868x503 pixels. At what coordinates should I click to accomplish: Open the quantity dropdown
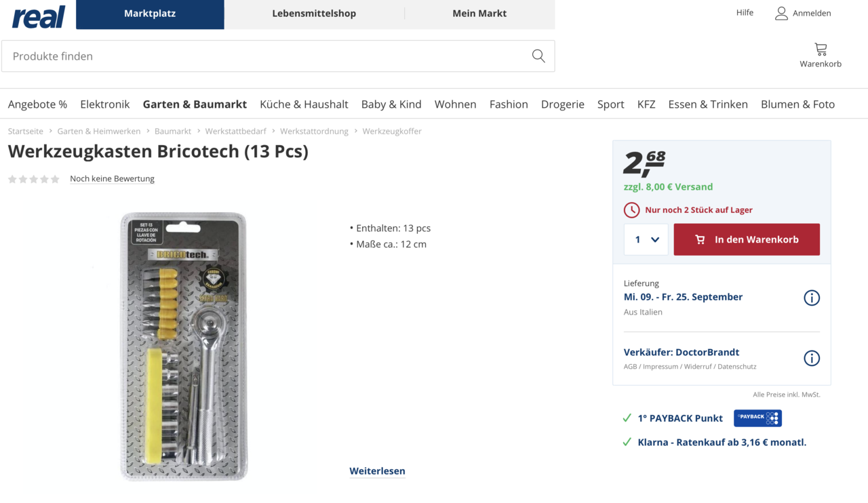click(x=646, y=239)
